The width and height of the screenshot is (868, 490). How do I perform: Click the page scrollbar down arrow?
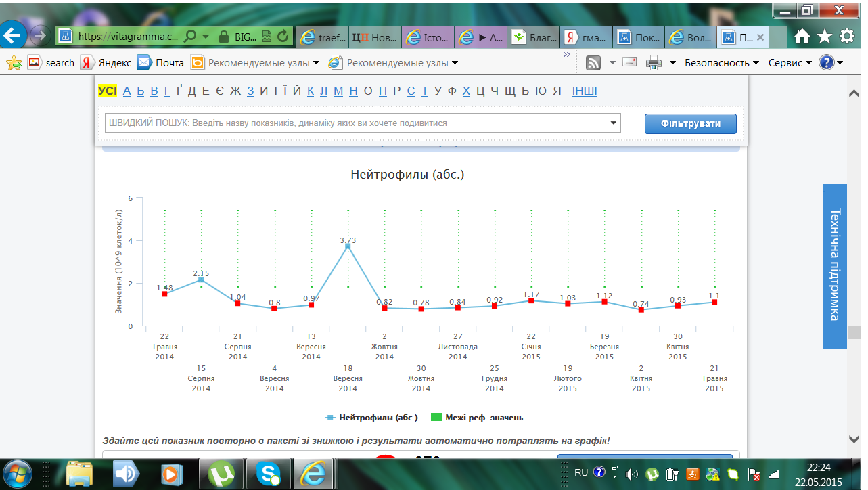point(854,439)
